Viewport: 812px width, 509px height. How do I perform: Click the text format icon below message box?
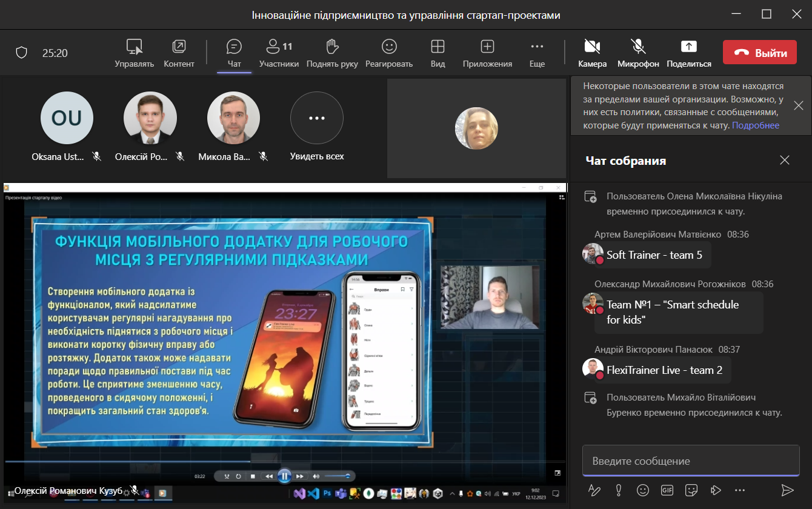(x=594, y=490)
